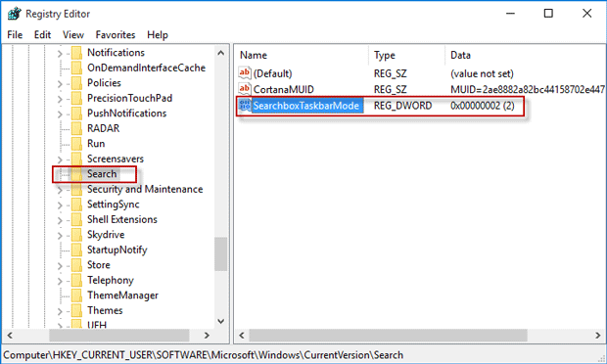The width and height of the screenshot is (607, 364).
Task: Expand the Shell Extensions key
Action: point(60,220)
